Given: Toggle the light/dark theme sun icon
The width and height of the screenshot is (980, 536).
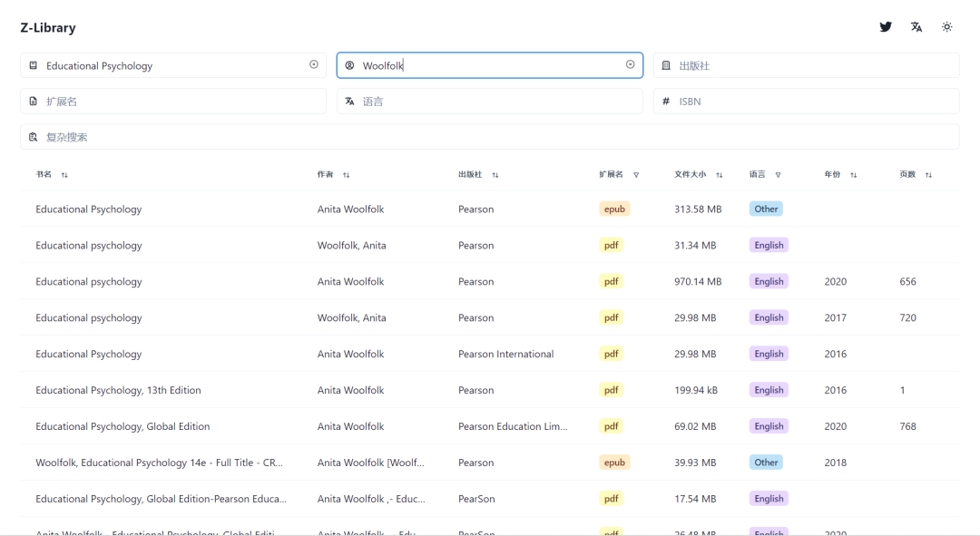Looking at the screenshot, I should click(946, 27).
